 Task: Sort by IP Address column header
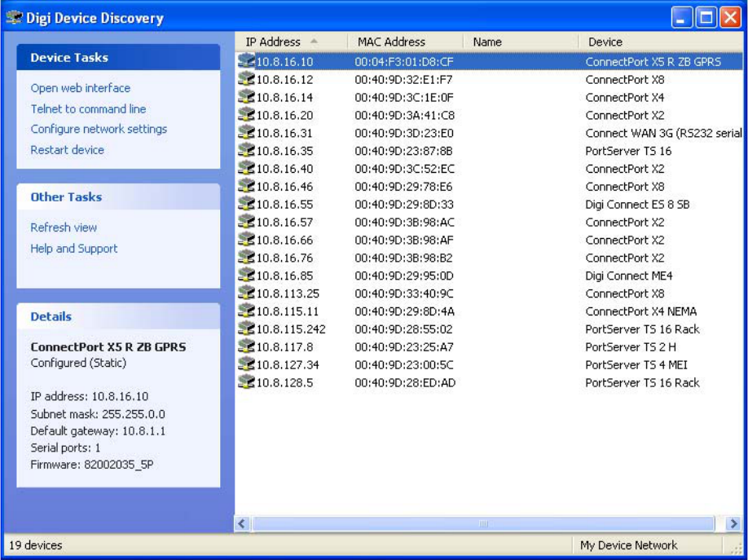[x=292, y=42]
